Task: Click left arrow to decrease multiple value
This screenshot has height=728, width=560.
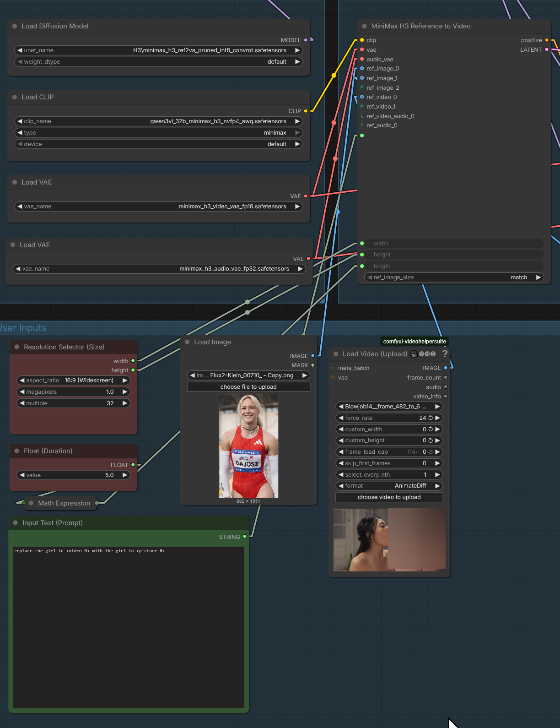Action: pyautogui.click(x=22, y=403)
